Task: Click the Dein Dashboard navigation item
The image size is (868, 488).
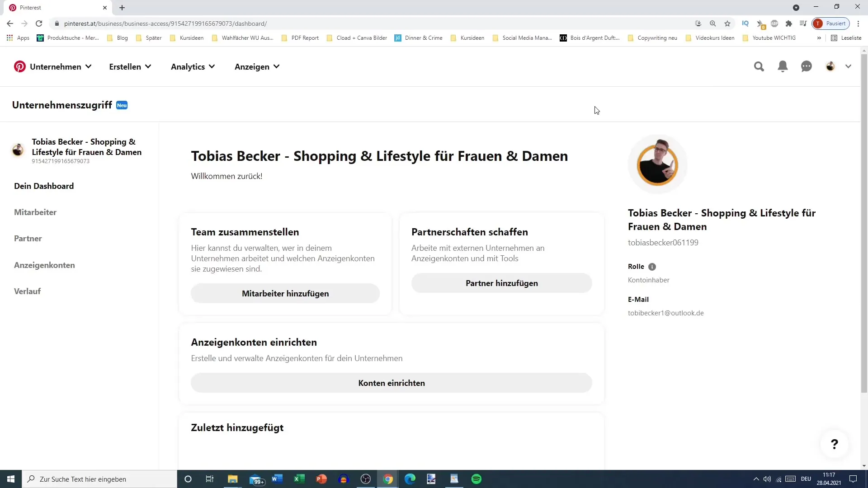Action: pyautogui.click(x=44, y=186)
